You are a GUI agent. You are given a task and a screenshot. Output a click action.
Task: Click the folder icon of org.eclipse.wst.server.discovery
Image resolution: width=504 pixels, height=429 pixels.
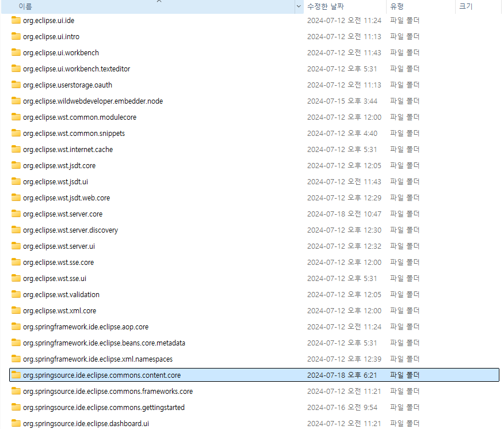pos(16,230)
